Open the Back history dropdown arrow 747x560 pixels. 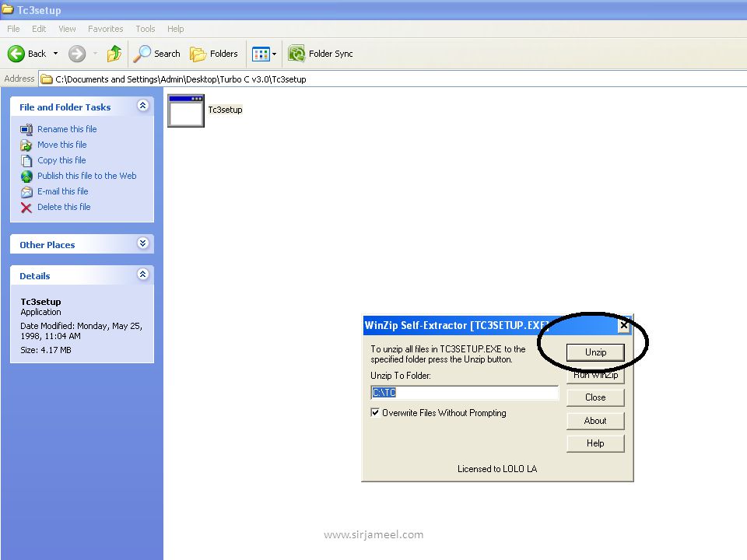click(56, 54)
